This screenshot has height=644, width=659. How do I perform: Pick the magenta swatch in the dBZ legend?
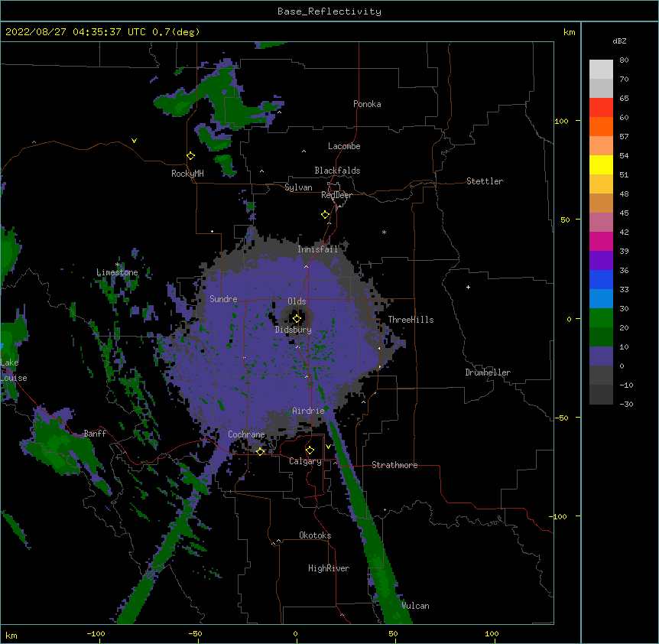click(x=601, y=241)
